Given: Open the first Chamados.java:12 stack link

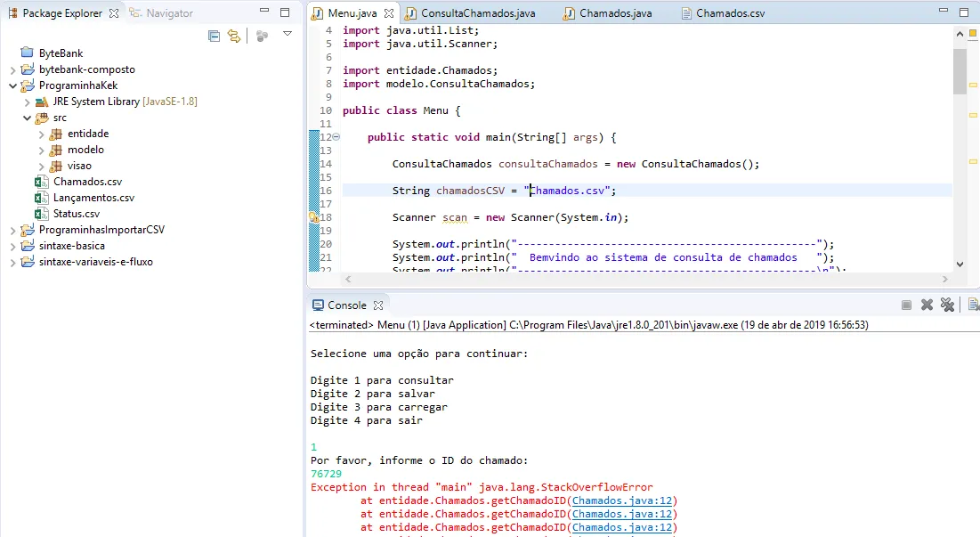Looking at the screenshot, I should 622,500.
